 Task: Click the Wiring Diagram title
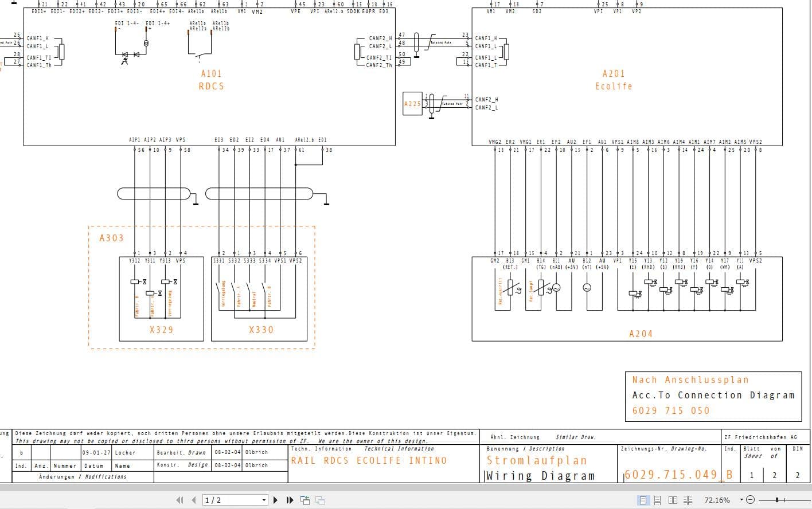click(x=541, y=476)
